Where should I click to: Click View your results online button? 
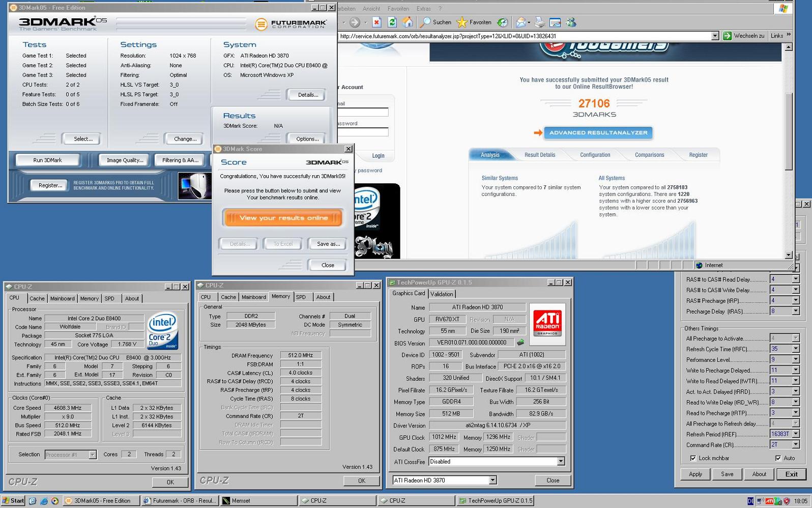pyautogui.click(x=283, y=218)
